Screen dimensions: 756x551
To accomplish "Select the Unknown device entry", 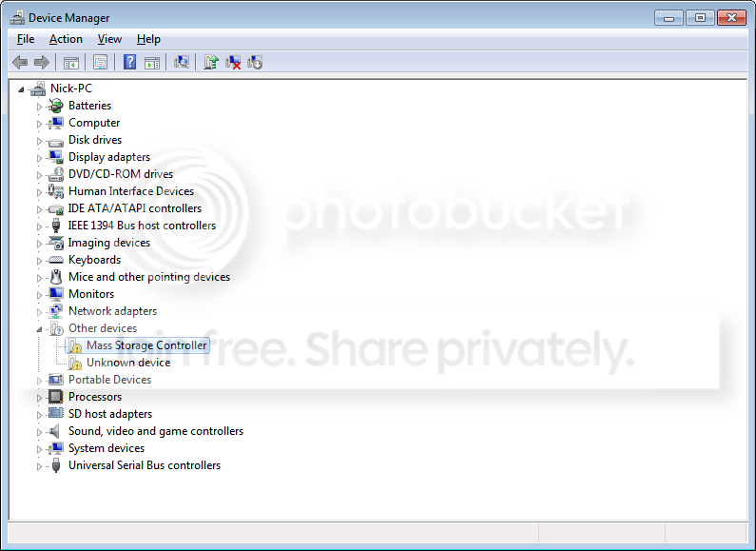I will pyautogui.click(x=128, y=363).
